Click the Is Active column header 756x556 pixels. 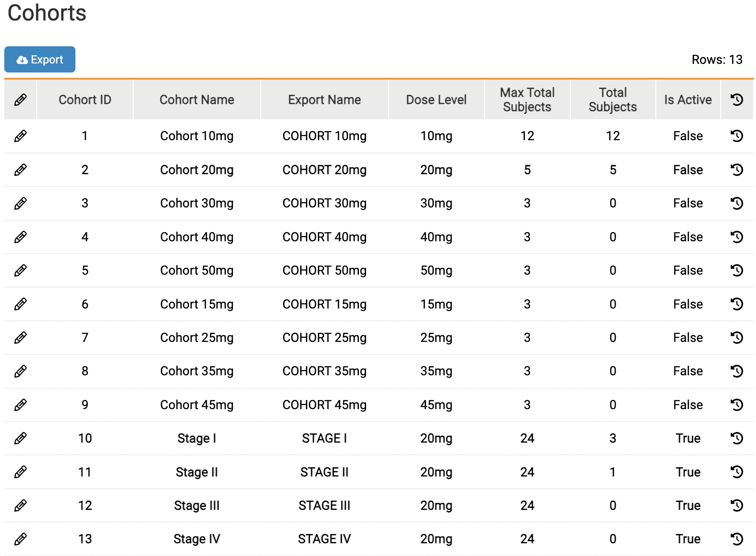pyautogui.click(x=688, y=100)
